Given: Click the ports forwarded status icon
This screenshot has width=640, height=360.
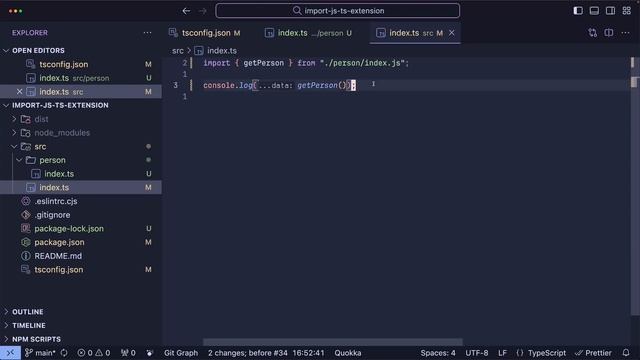Looking at the screenshot, I should click(x=128, y=353).
